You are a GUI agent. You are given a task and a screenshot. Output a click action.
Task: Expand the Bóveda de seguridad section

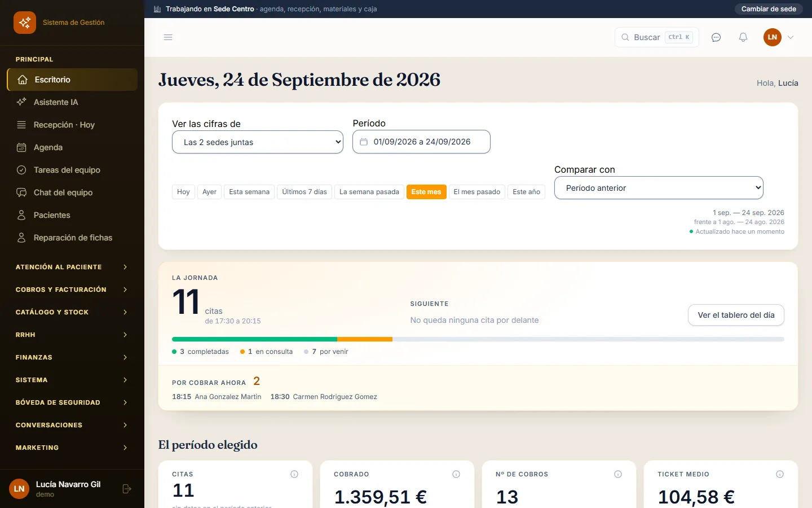click(x=72, y=402)
